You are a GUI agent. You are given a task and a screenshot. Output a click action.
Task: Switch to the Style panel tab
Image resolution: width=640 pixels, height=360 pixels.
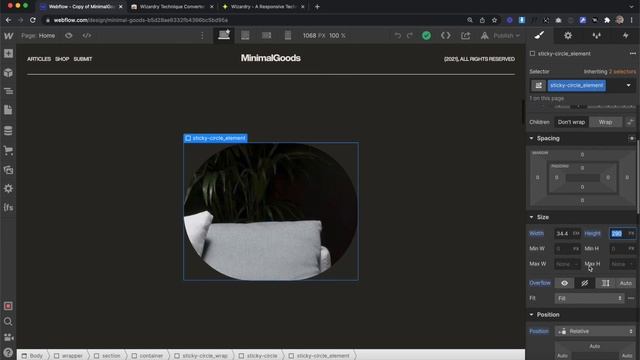pos(539,36)
